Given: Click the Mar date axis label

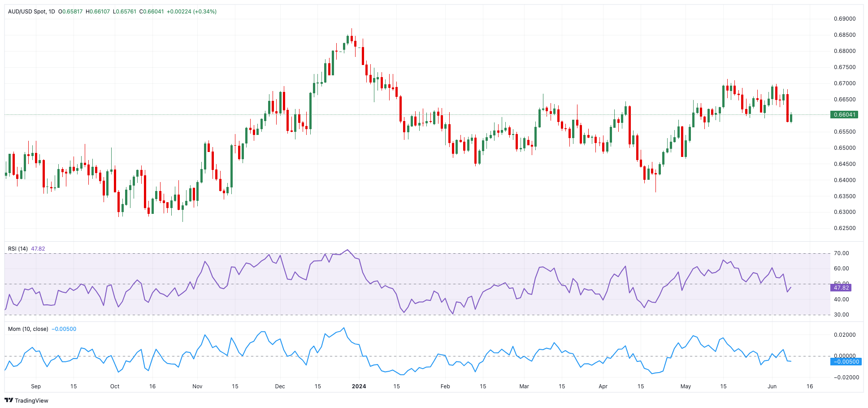Looking at the screenshot, I should [524, 386].
